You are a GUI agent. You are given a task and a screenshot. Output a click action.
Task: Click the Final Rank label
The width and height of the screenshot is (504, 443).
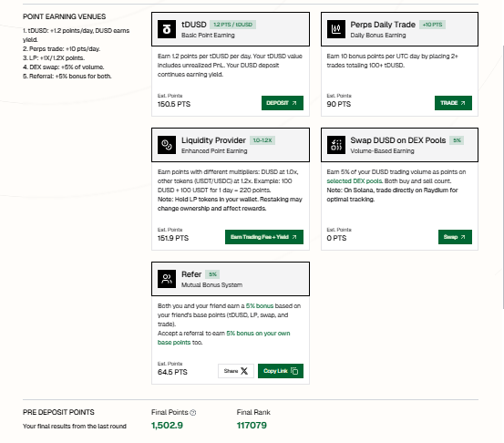[253, 412]
